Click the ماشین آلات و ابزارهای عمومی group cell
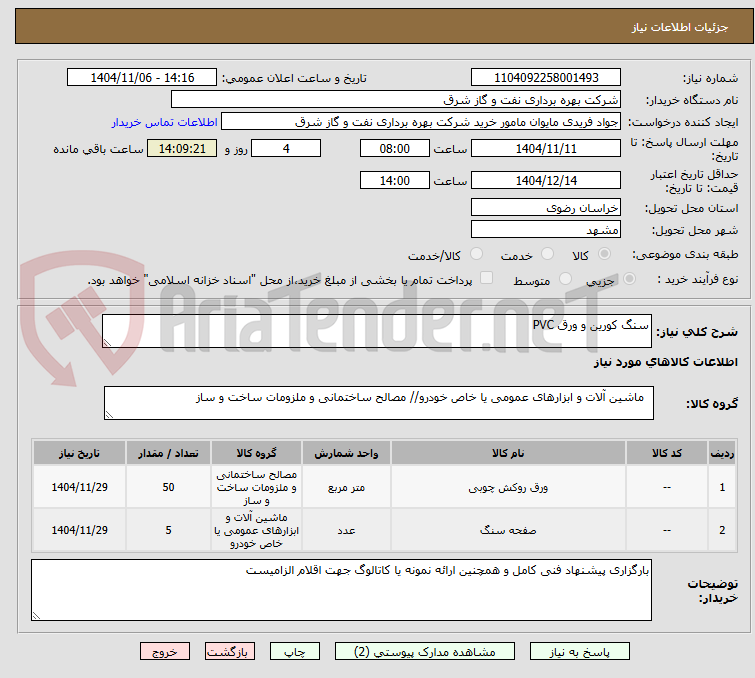Screen dimensions: 755x678 coord(256,530)
